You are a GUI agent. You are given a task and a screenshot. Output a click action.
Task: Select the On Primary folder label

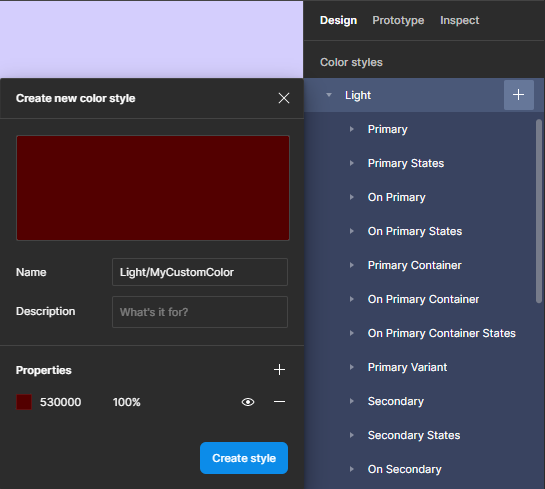(x=397, y=197)
